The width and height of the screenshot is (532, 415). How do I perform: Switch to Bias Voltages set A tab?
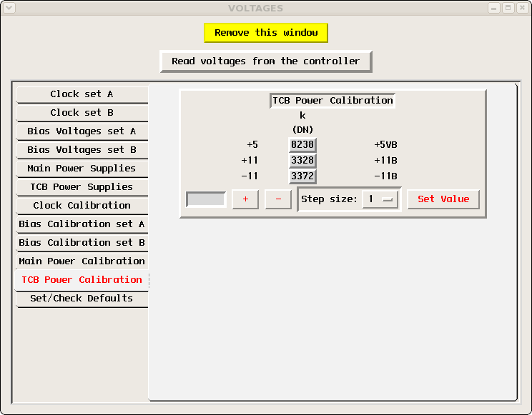point(82,131)
